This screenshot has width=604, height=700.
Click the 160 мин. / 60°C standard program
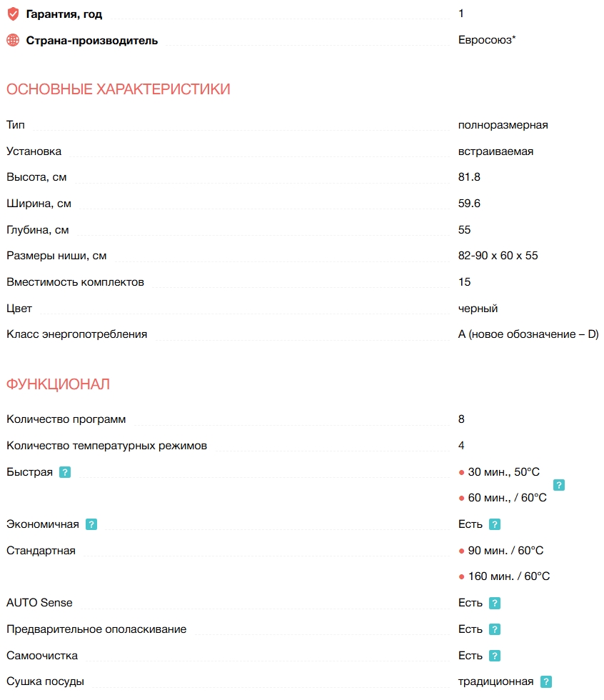tap(508, 576)
